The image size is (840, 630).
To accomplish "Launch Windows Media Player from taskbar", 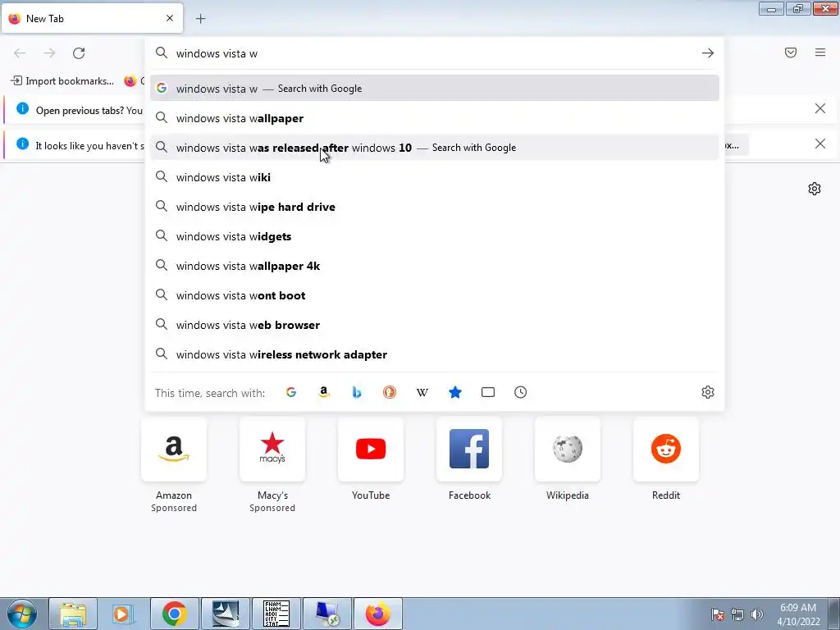I will pos(123,614).
